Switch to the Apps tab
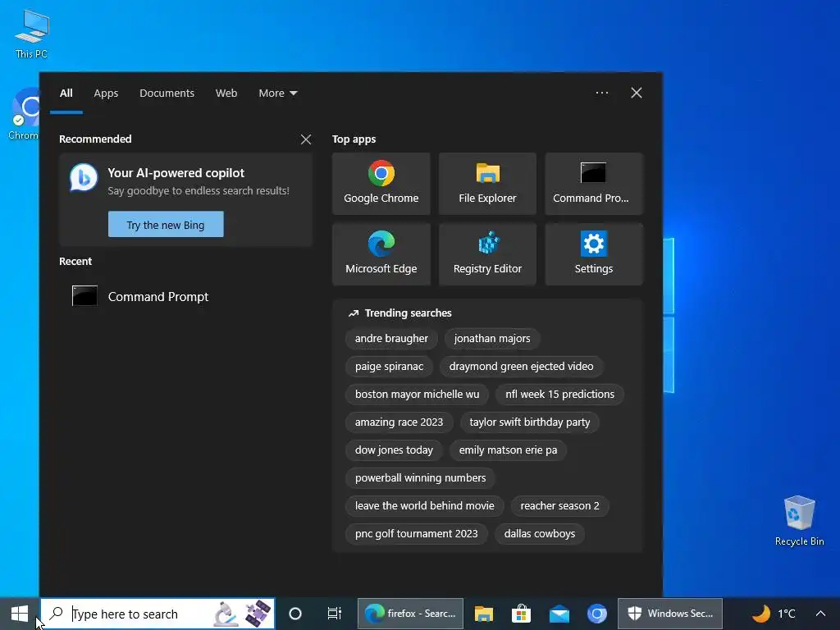Viewport: 840px width, 630px height. coord(106,94)
